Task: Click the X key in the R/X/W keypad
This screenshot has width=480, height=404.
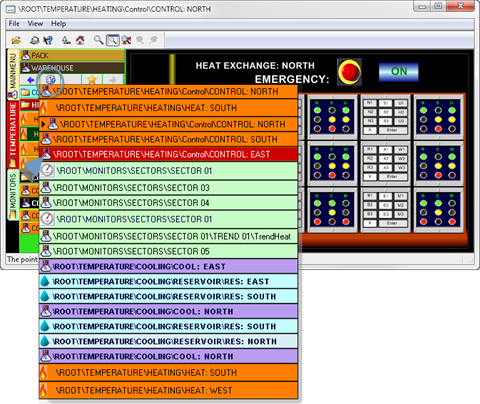Action: point(370,176)
